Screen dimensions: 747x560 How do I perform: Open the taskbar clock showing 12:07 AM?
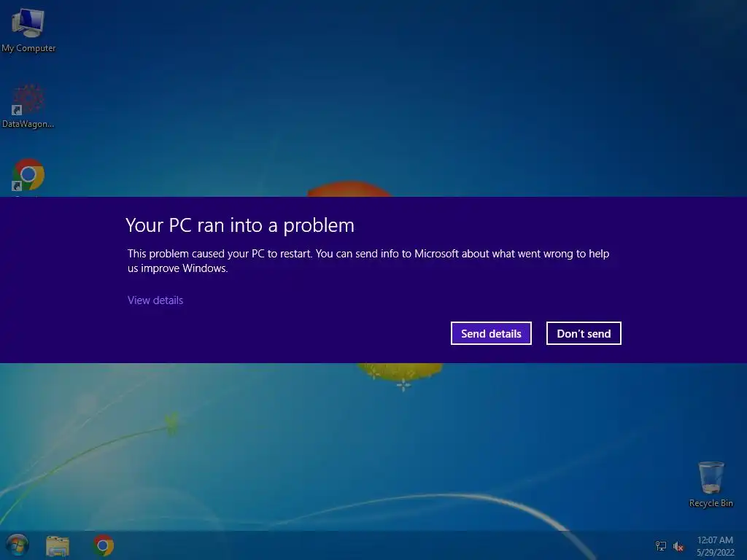pos(715,546)
